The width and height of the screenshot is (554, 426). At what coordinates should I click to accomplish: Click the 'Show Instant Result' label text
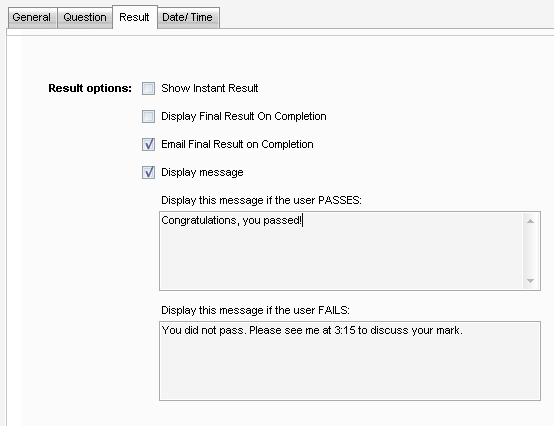(210, 88)
